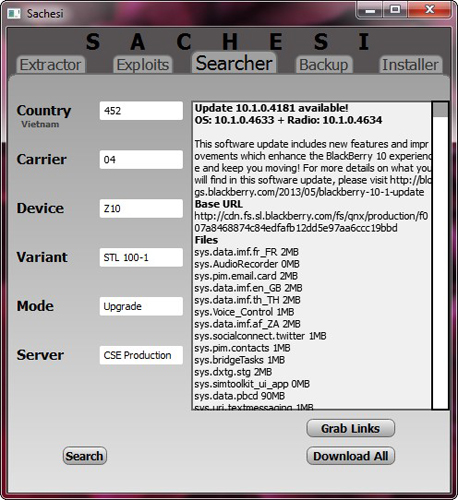Select the Searcher tab

(x=234, y=63)
